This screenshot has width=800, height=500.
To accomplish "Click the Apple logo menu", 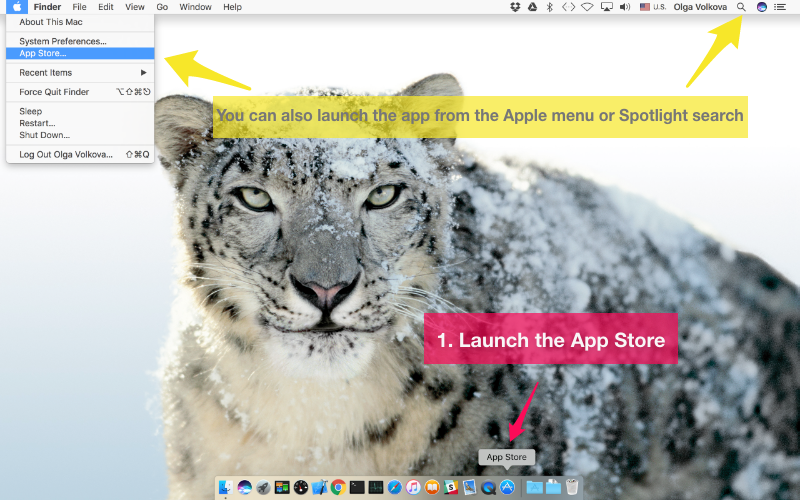I will coord(17,7).
